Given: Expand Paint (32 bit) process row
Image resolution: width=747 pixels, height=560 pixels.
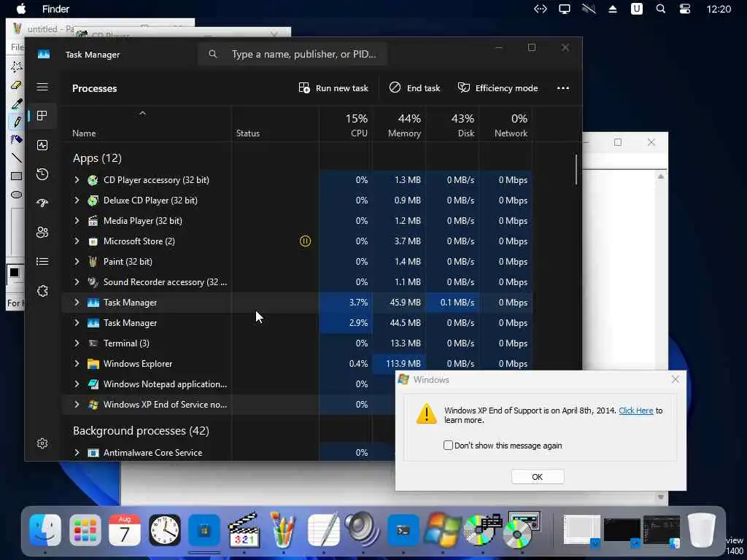Looking at the screenshot, I should coord(77,262).
